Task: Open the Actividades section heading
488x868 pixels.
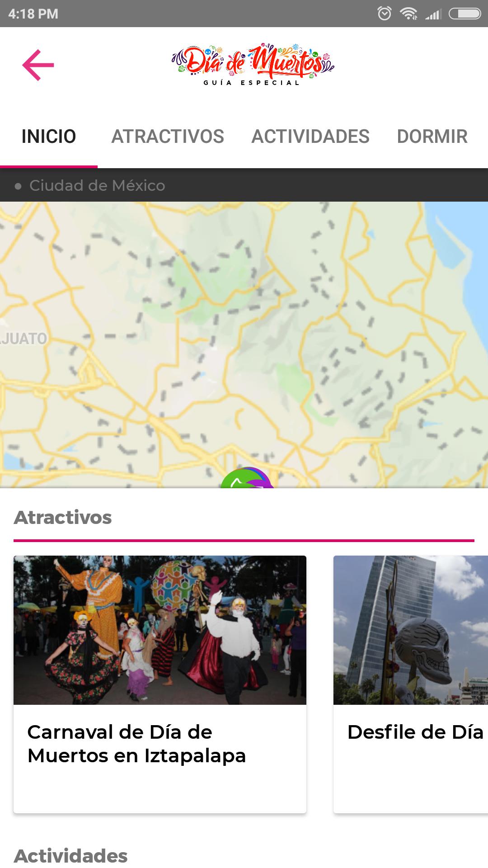Action: 71,856
